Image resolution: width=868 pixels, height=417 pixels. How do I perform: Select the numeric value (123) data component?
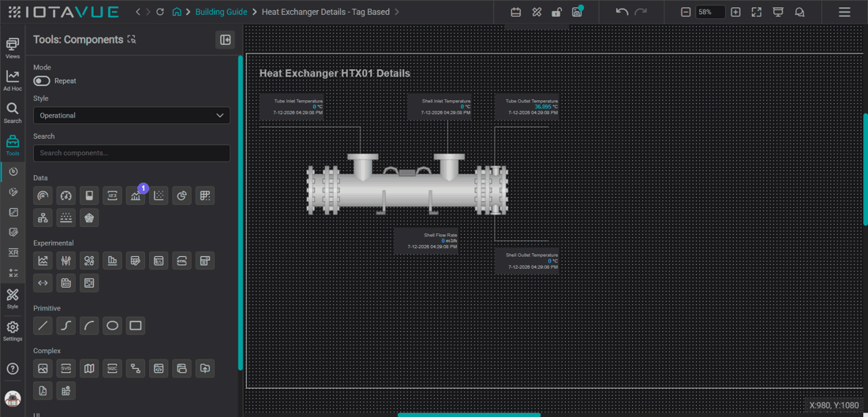[112, 195]
